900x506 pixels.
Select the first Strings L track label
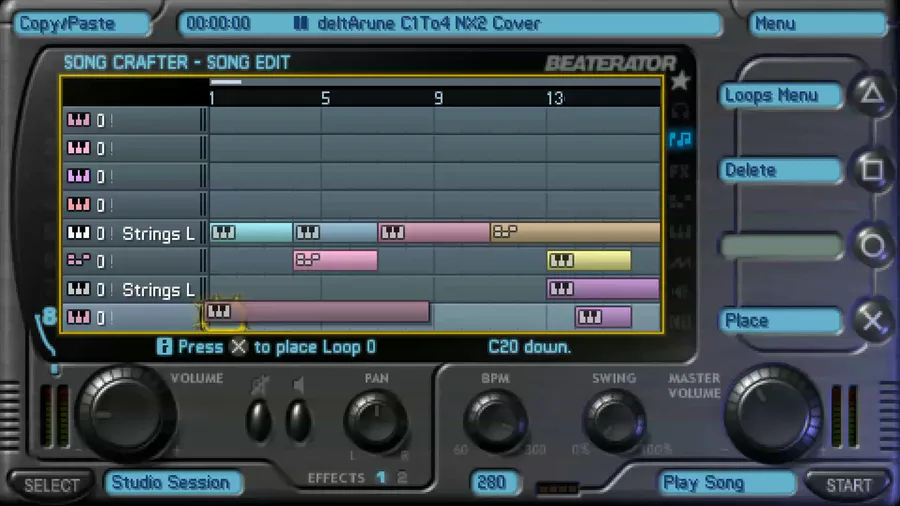pos(158,233)
